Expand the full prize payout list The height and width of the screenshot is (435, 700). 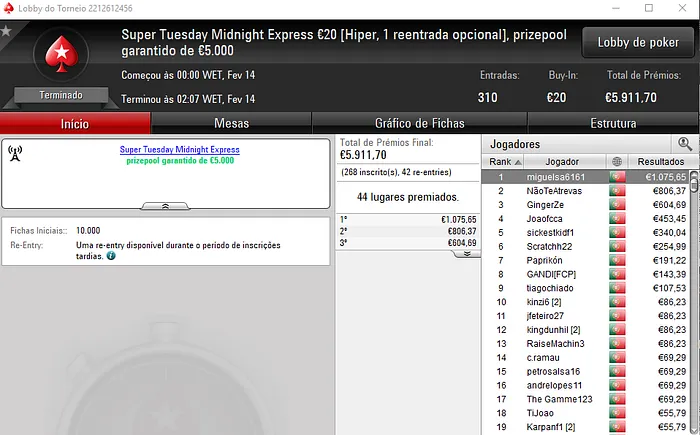(x=467, y=254)
